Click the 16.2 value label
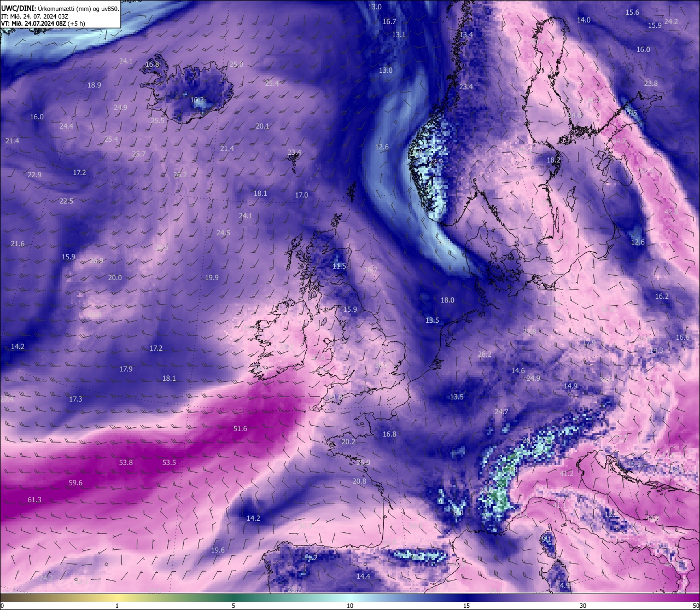The image size is (700, 610). (662, 296)
